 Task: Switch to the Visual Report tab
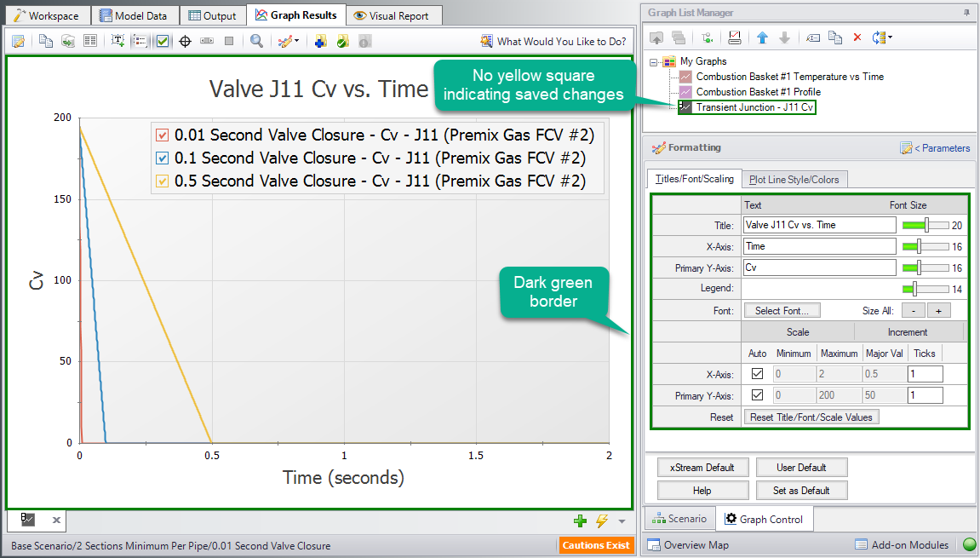[x=393, y=15]
